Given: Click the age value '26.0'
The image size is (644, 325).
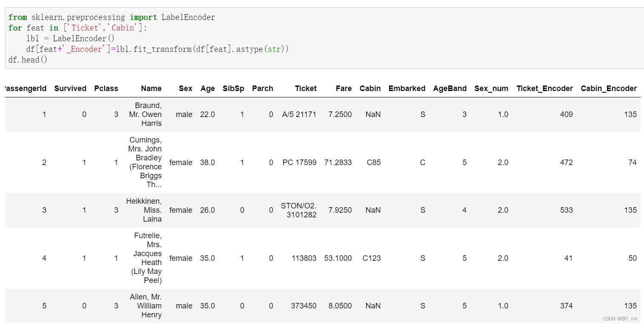Looking at the screenshot, I should pos(208,210).
